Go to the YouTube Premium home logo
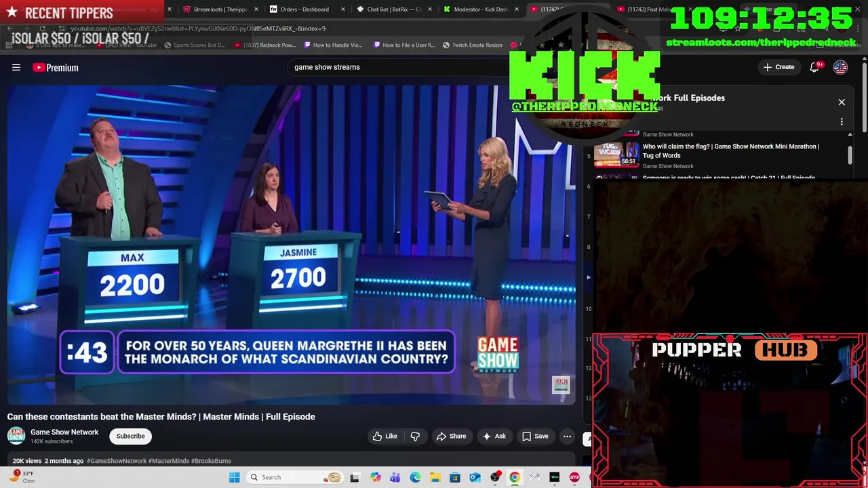The width and height of the screenshot is (868, 488). (56, 67)
